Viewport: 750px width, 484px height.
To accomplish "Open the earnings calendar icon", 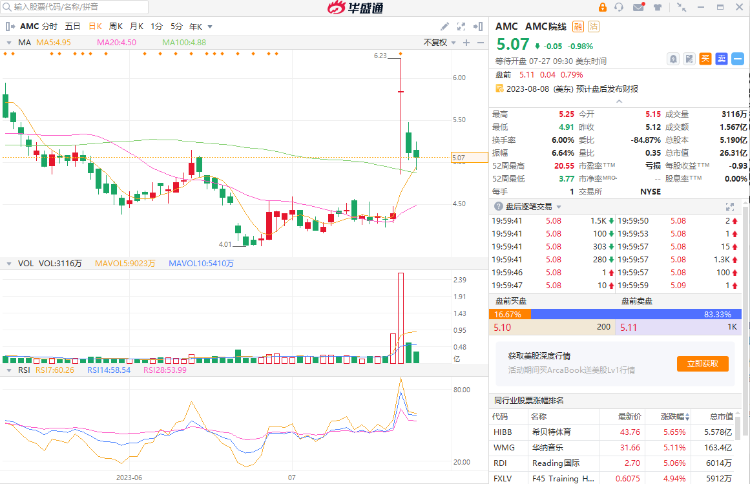I will coord(499,88).
